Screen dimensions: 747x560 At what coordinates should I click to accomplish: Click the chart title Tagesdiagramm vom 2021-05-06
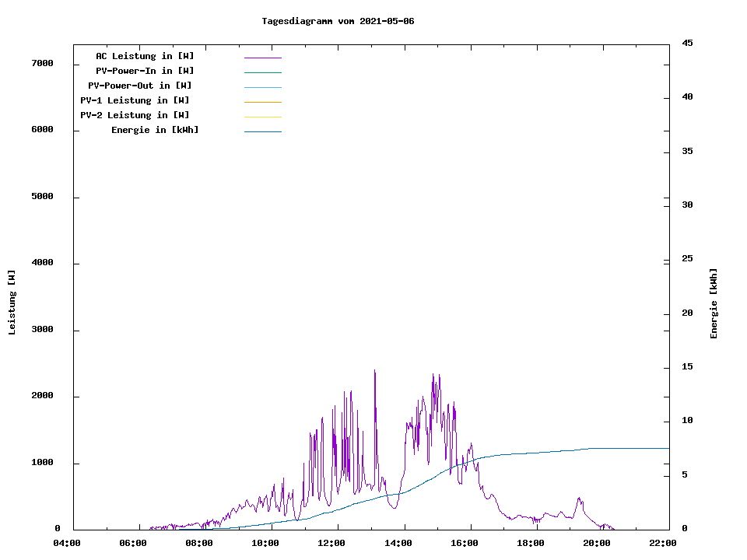point(338,21)
